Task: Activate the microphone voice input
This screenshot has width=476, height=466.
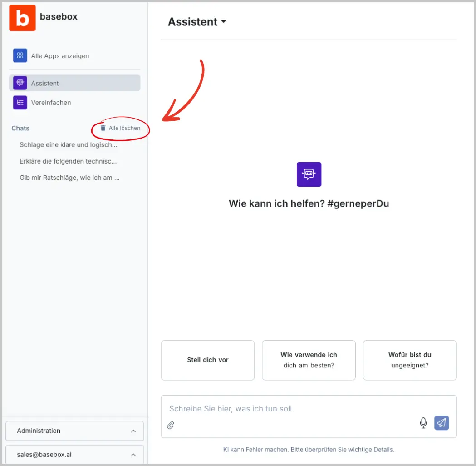Action: (423, 423)
